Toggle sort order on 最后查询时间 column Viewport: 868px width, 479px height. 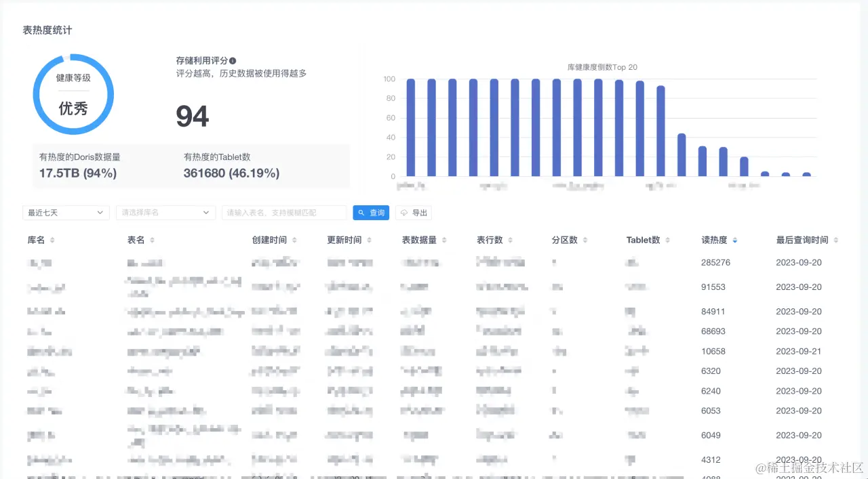click(835, 239)
